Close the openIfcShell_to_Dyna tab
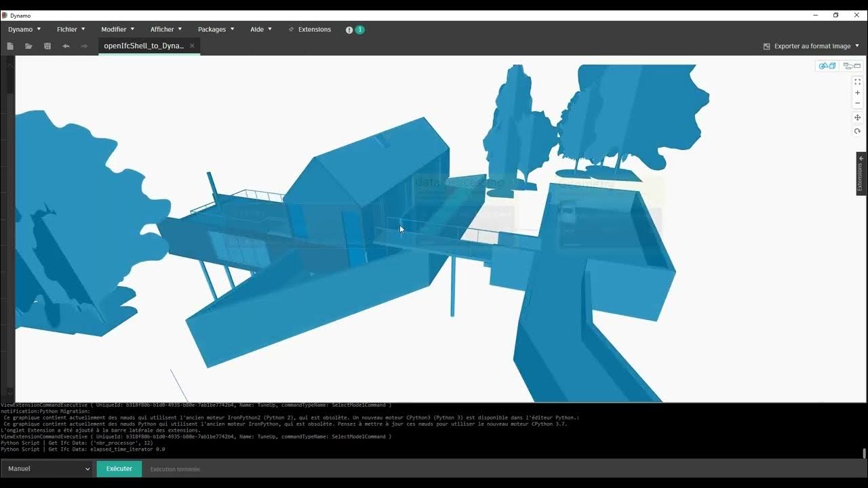This screenshot has height=488, width=868. (192, 46)
